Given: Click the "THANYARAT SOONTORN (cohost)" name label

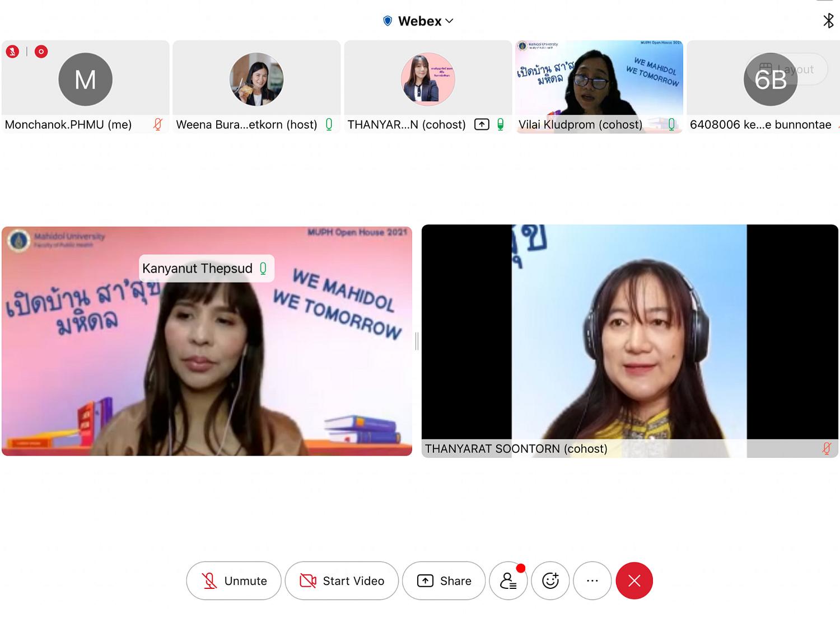Looking at the screenshot, I should coord(516,448).
